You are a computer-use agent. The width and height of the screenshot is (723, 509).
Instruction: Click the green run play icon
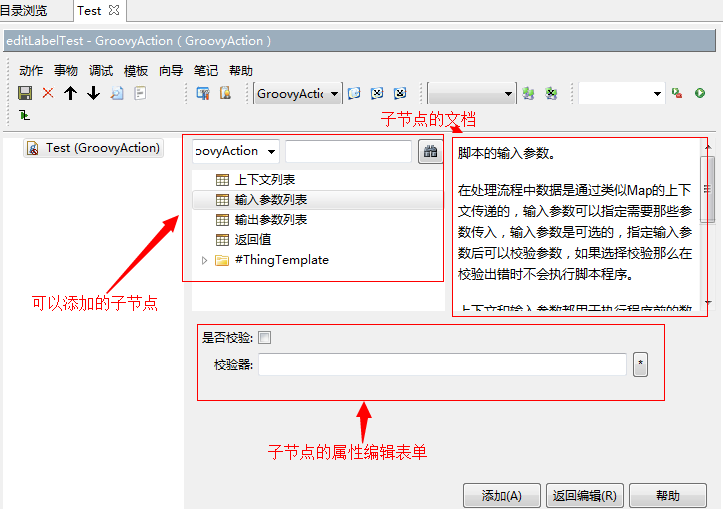pos(700,93)
